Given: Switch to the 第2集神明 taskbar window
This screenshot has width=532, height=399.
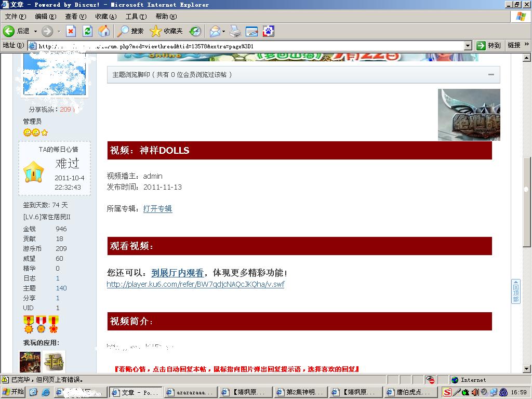Looking at the screenshot, I should pos(301,392).
